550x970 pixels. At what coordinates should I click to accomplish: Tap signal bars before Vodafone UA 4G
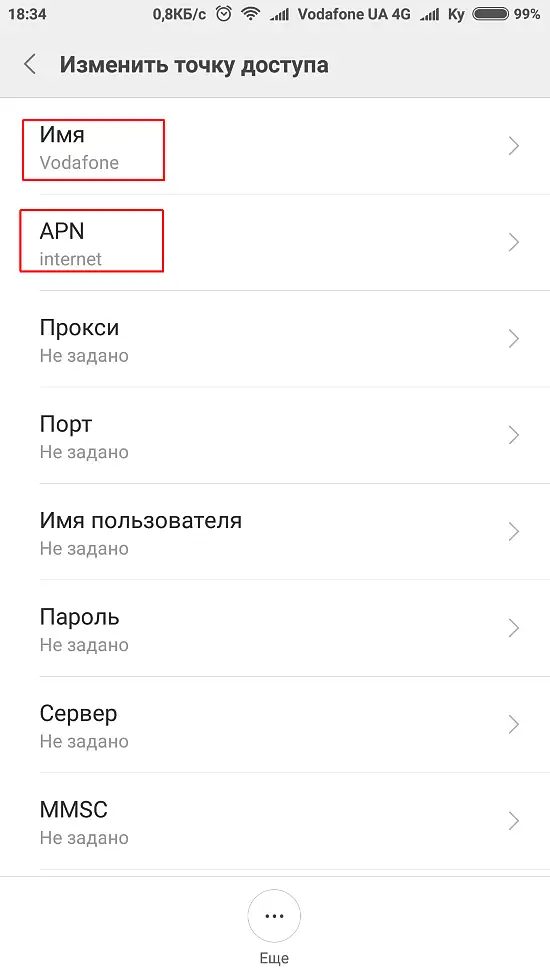coord(280,14)
